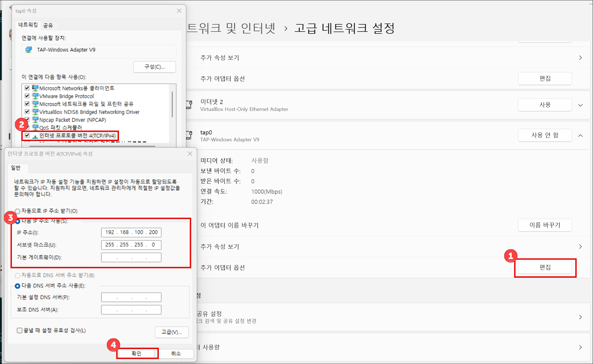
Task: Collapse the tap0 adapter details
Action: tap(580, 136)
